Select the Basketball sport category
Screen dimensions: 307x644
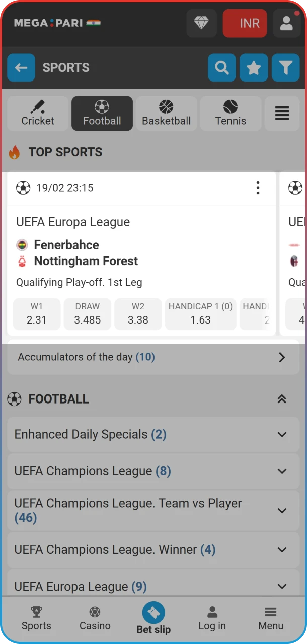[x=166, y=113]
